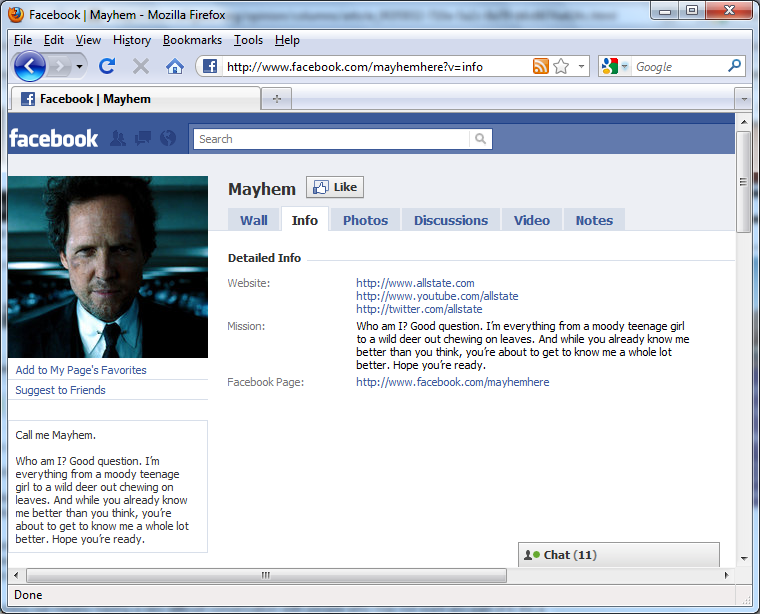Go back with the Firefox back arrow
This screenshot has width=760, height=614.
30,66
